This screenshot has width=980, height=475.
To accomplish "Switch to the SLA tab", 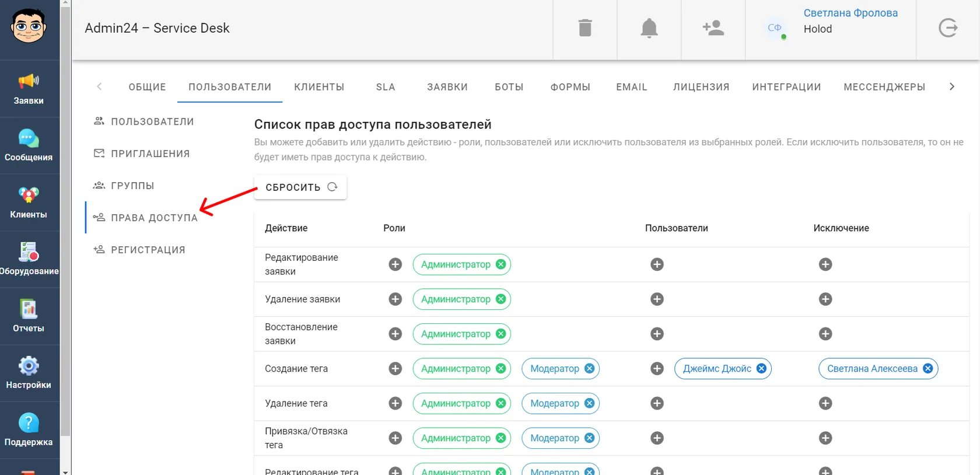I will [386, 87].
